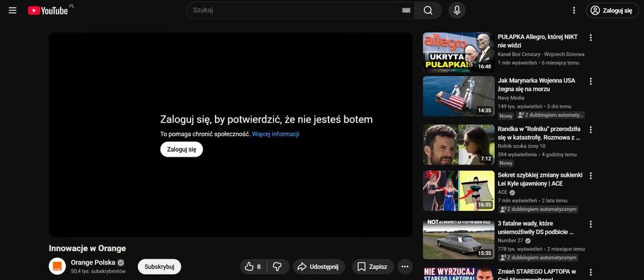Open the hamburger guide menu
The width and height of the screenshot is (644, 280).
[x=13, y=10]
